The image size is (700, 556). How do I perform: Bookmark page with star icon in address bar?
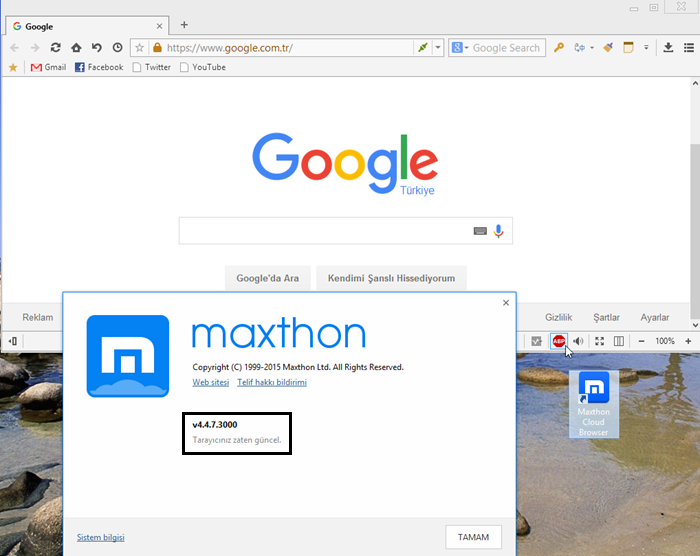pos(140,47)
